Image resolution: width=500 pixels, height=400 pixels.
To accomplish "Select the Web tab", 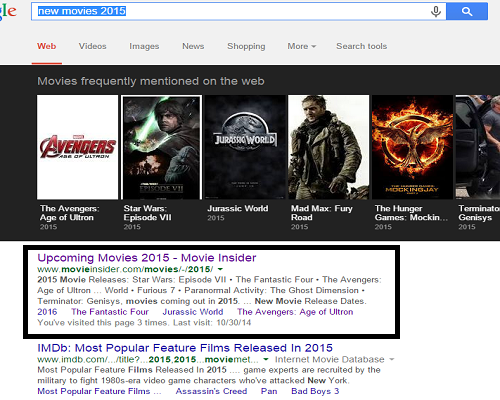I will (x=47, y=46).
